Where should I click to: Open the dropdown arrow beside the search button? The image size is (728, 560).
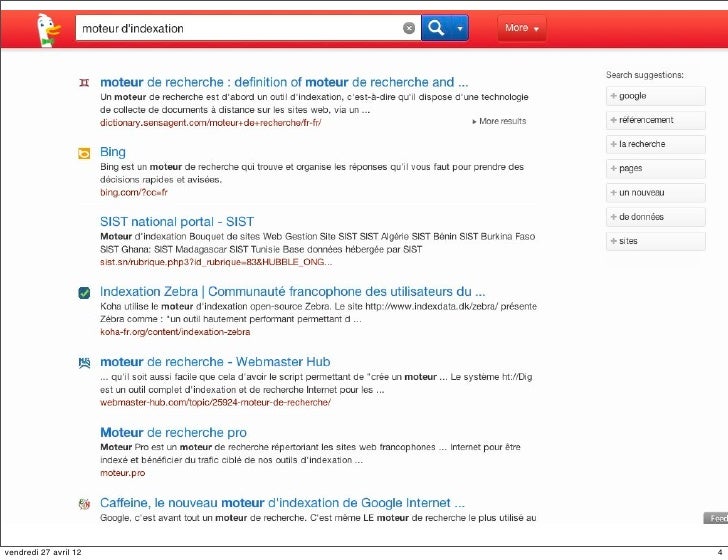pyautogui.click(x=460, y=28)
